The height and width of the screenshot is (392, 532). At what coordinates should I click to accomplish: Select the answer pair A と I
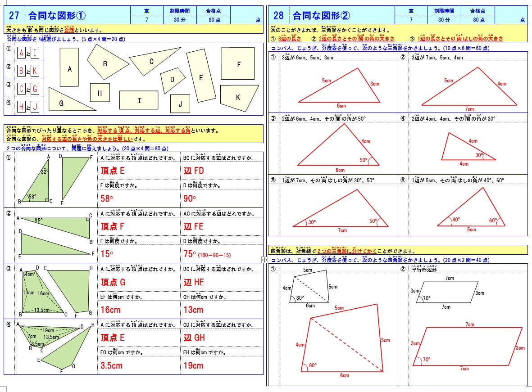pos(28,53)
